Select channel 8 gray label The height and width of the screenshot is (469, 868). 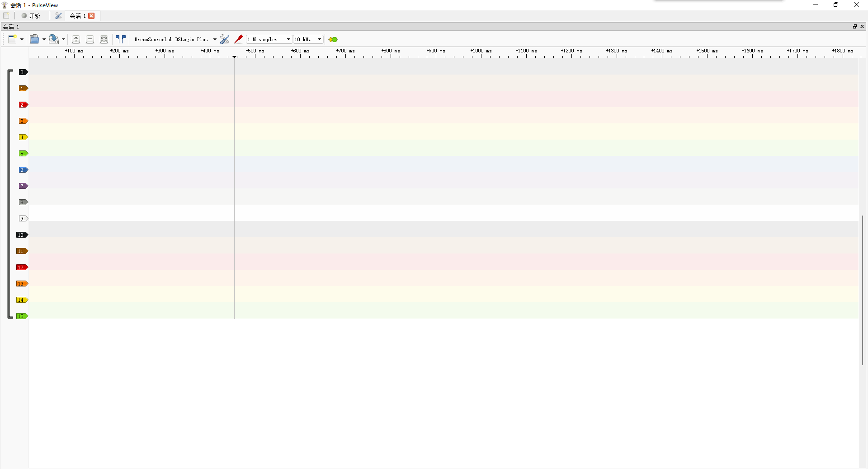pyautogui.click(x=23, y=202)
